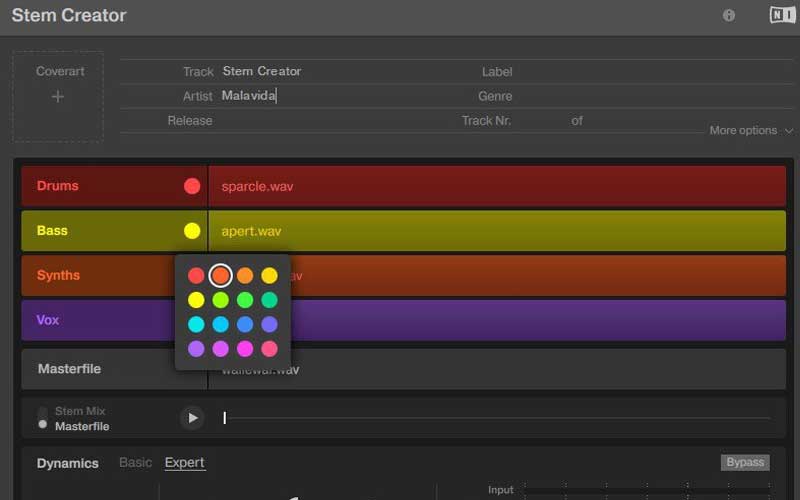Click the Masterfile row label
800x500 pixels.
click(x=69, y=369)
